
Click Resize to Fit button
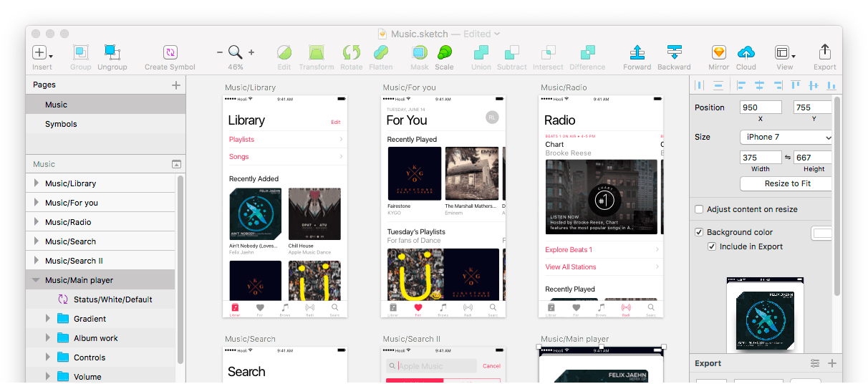786,183
